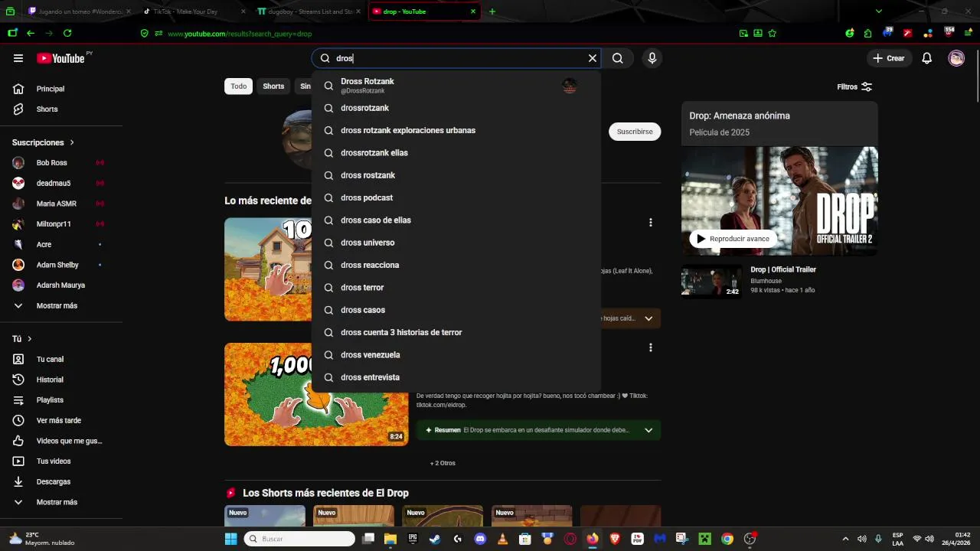Open the account avatar menu
Viewport: 980px width, 551px height.
[x=956, y=58]
